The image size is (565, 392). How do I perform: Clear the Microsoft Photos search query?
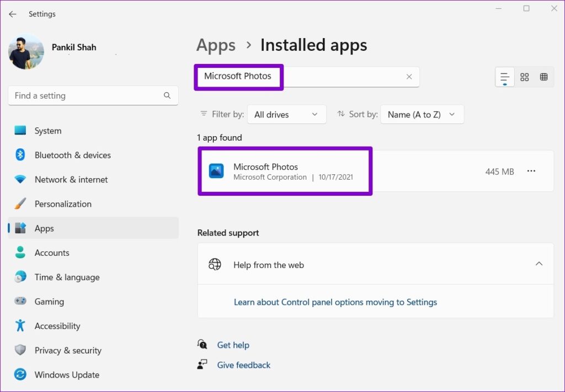[x=409, y=77]
